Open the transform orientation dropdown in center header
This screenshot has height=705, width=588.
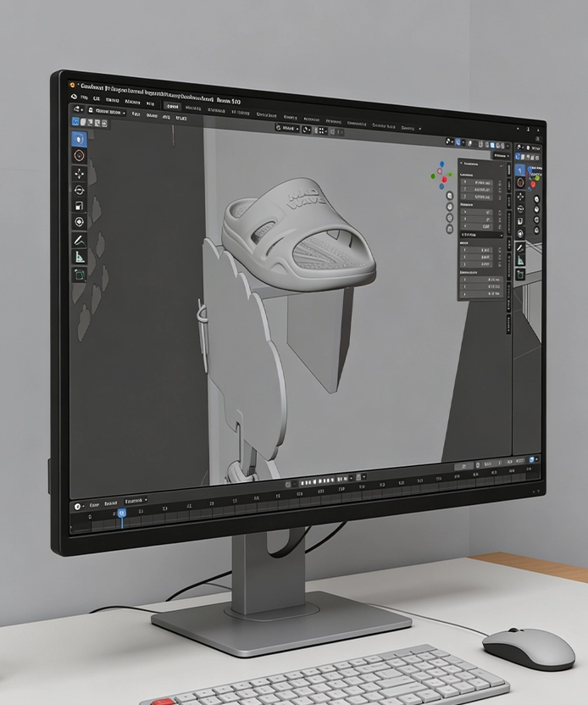(x=287, y=128)
